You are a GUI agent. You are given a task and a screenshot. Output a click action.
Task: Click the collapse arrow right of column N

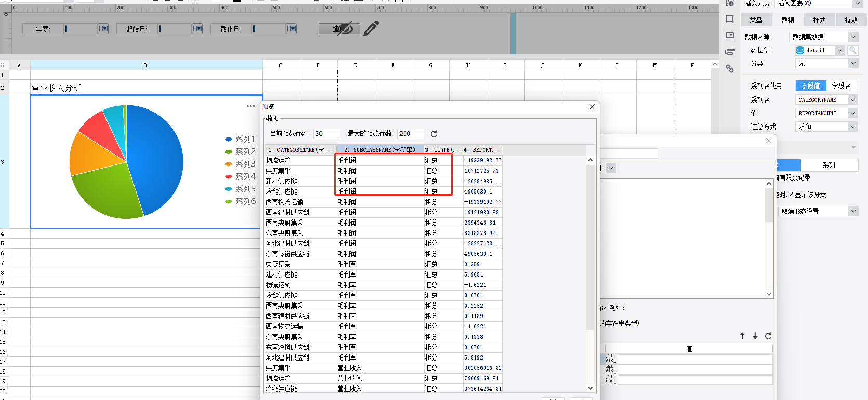click(x=715, y=65)
